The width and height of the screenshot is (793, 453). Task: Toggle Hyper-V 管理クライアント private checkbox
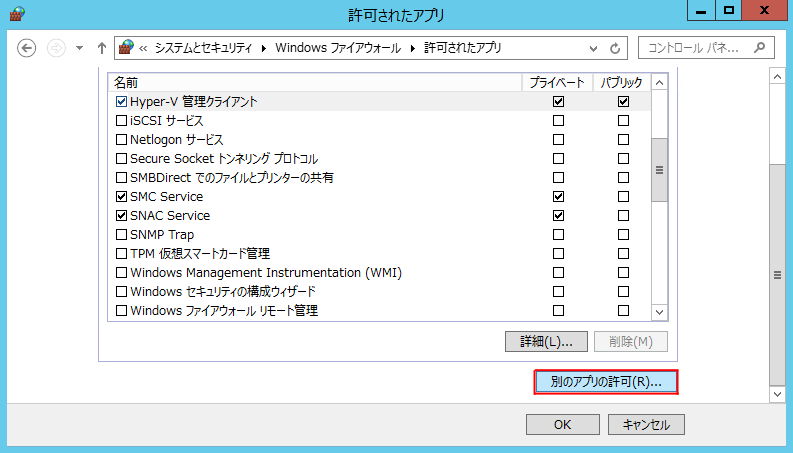click(x=558, y=102)
